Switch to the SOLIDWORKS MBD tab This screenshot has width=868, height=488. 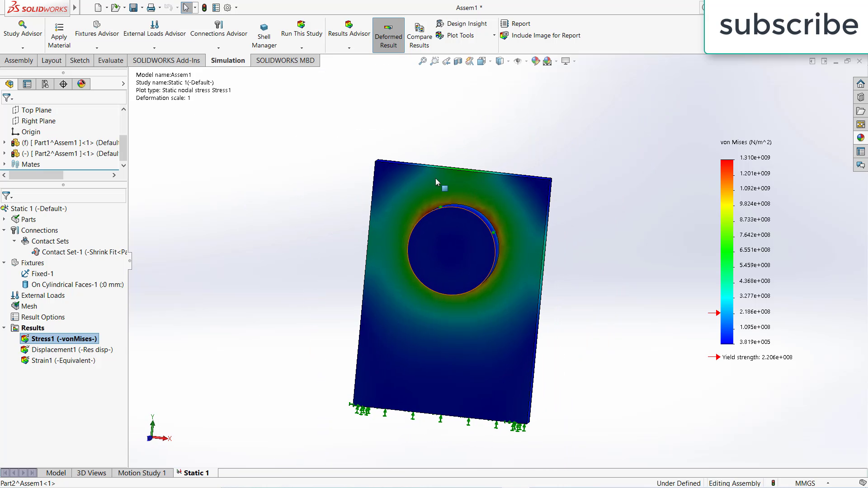285,60
